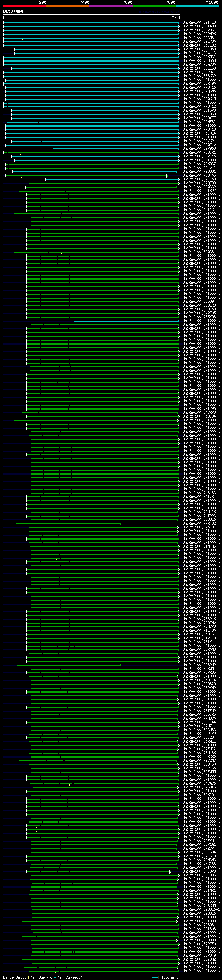
Task: Open hit UniRef100_A7PHR6
Action: click(x=199, y=34)
